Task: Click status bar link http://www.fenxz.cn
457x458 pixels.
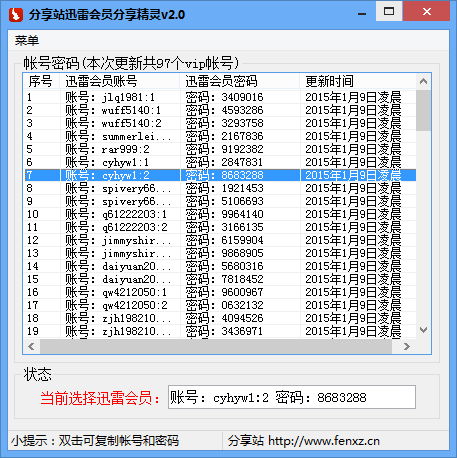Action: [x=324, y=441]
